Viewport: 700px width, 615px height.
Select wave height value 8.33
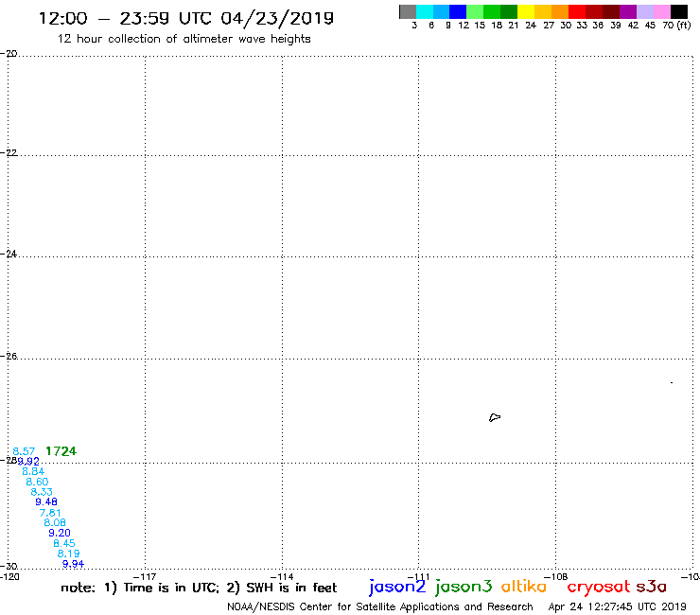(x=42, y=492)
